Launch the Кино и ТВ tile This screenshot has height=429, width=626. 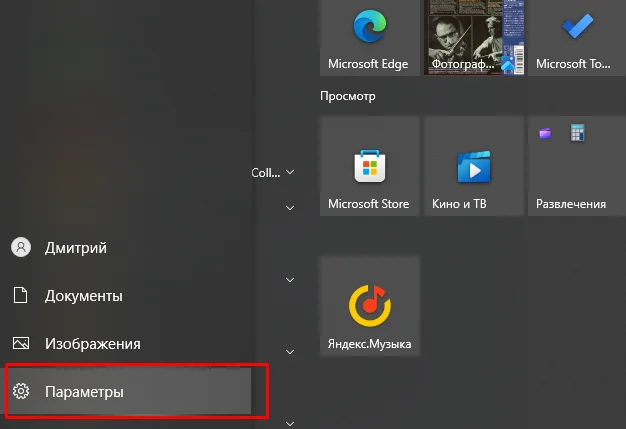pyautogui.click(x=474, y=166)
